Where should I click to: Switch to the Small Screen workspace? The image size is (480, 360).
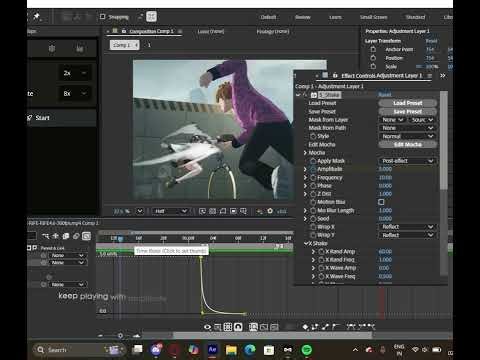(373, 17)
